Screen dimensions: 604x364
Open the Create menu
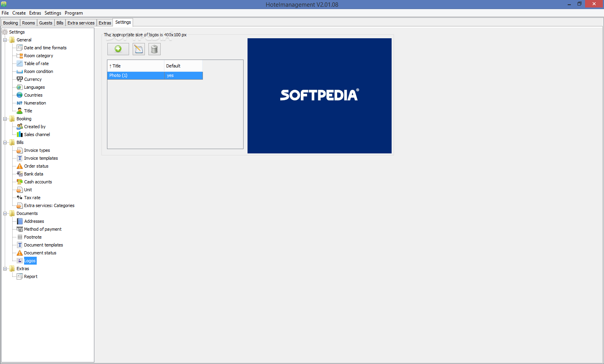click(x=19, y=13)
